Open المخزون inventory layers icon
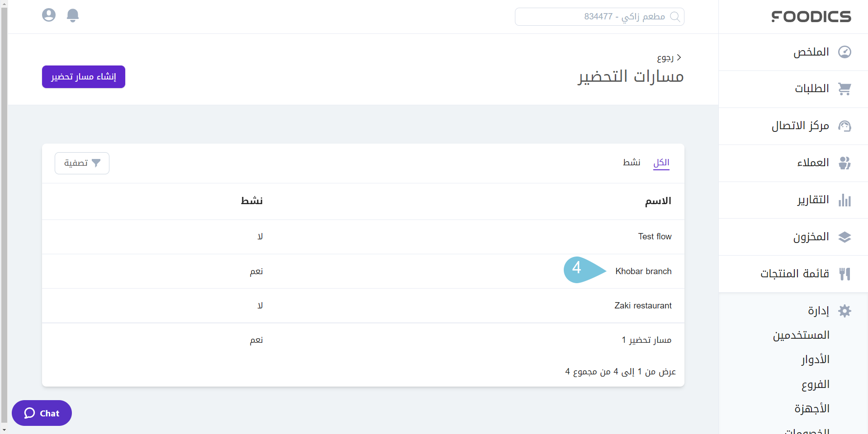The height and width of the screenshot is (434, 868). (x=844, y=237)
